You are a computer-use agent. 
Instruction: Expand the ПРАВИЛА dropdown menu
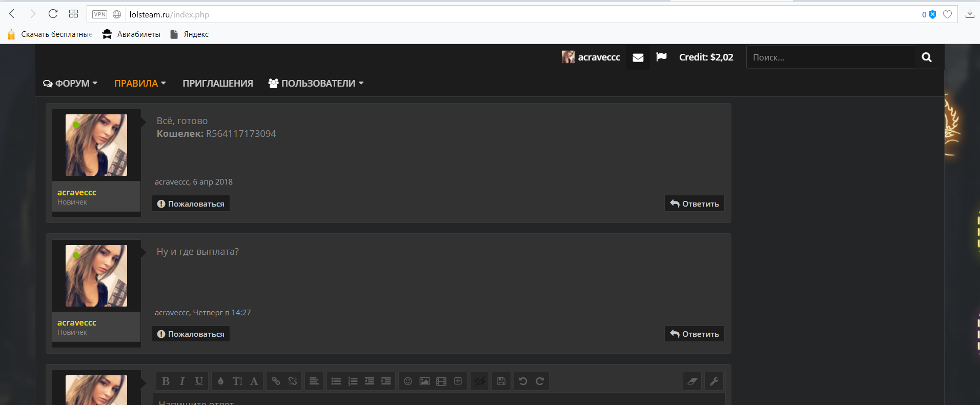click(x=140, y=84)
